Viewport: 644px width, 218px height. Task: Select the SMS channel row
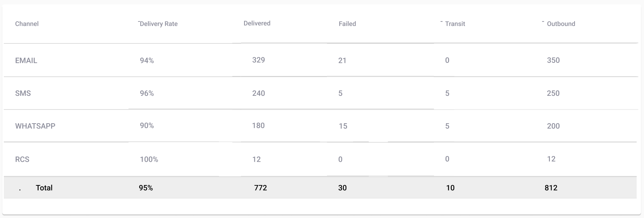(x=321, y=93)
